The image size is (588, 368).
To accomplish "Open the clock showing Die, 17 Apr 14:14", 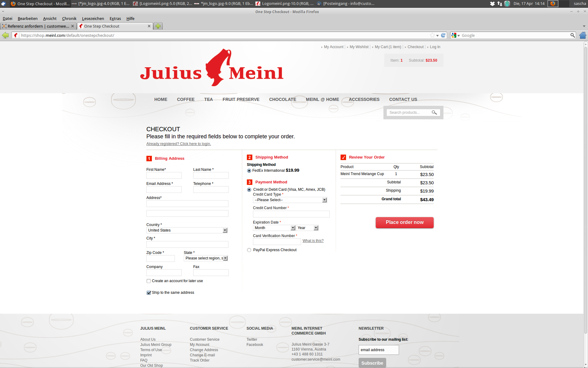I will [529, 4].
